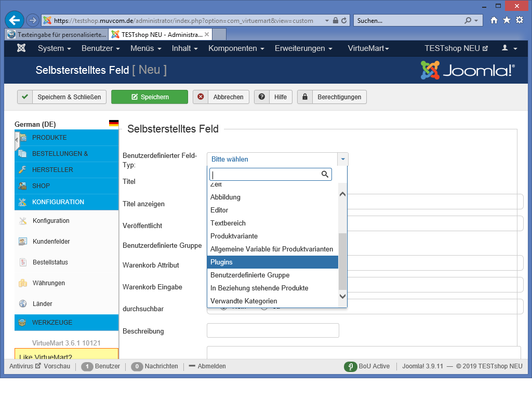
Task: Open the Komponenten dropdown menu
Action: coord(236,48)
